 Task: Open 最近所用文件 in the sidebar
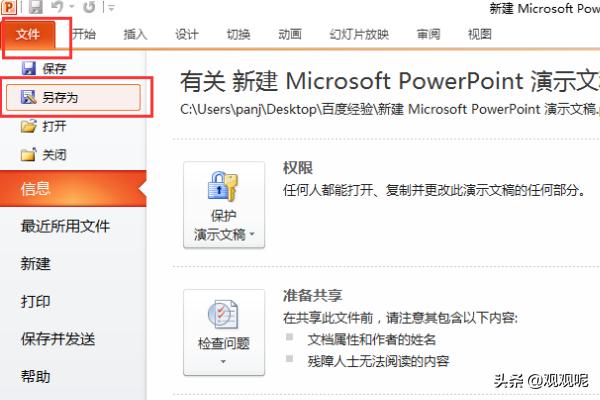[x=65, y=226]
